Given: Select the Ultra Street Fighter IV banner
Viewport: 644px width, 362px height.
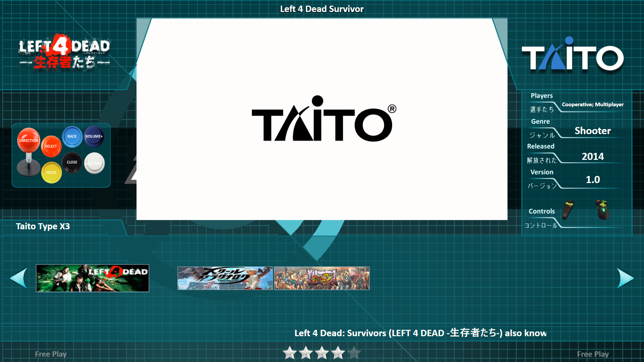Looking at the screenshot, I should (322, 278).
